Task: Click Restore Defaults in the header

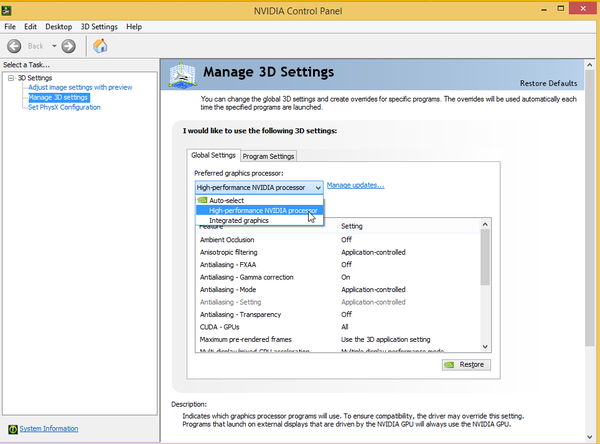Action: (x=549, y=82)
